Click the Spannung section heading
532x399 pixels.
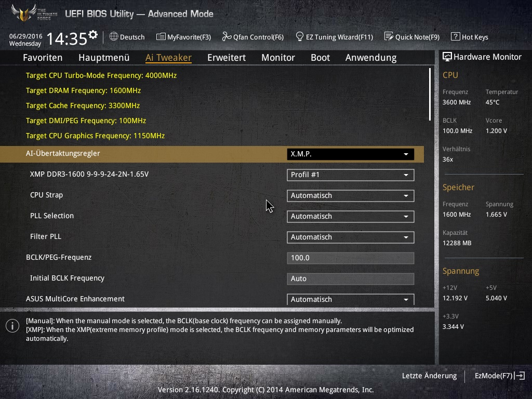coord(461,271)
